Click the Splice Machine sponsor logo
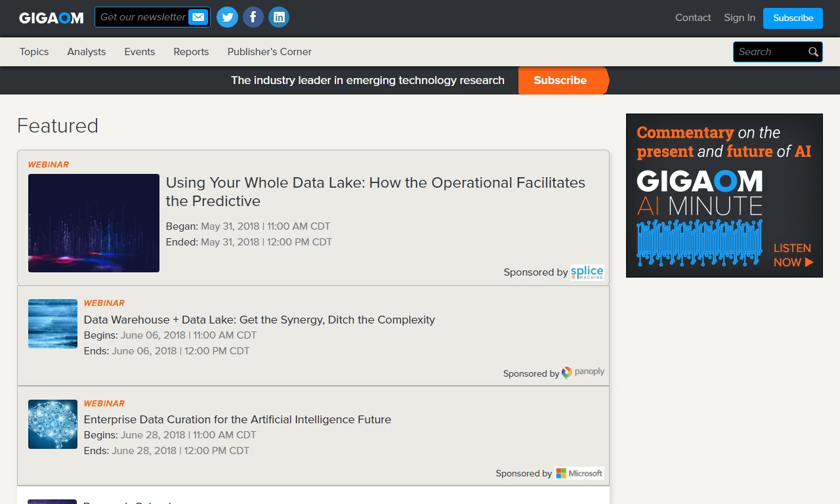 587,272
